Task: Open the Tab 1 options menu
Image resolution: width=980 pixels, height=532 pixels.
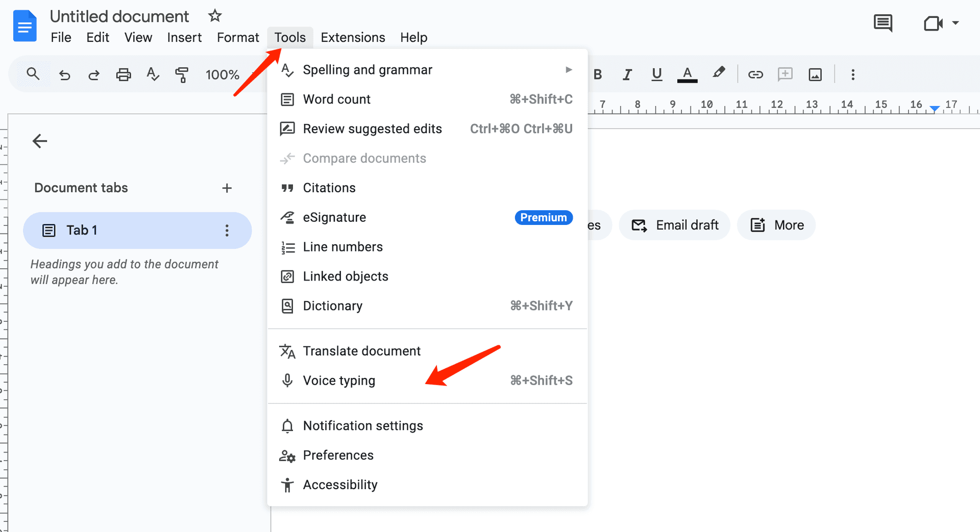Action: click(x=227, y=231)
